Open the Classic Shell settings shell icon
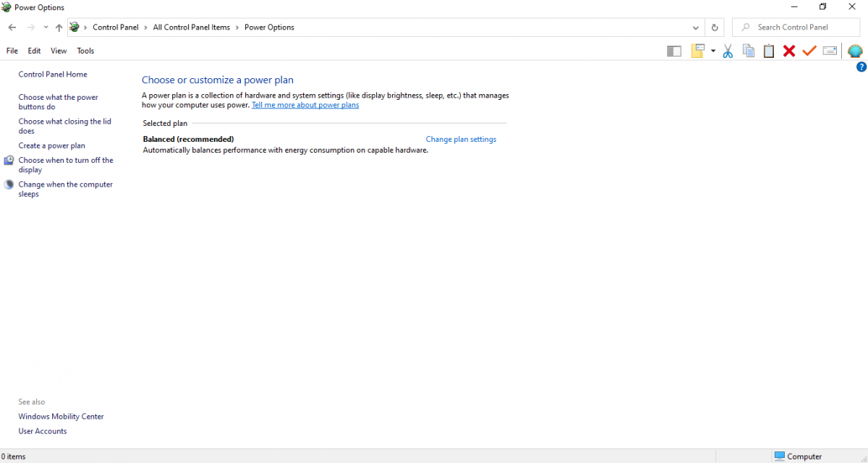This screenshot has width=868, height=463. pyautogui.click(x=855, y=51)
